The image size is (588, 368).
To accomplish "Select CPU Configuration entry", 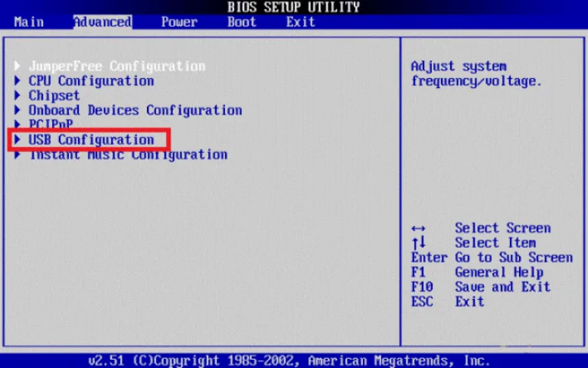I will (x=91, y=81).
